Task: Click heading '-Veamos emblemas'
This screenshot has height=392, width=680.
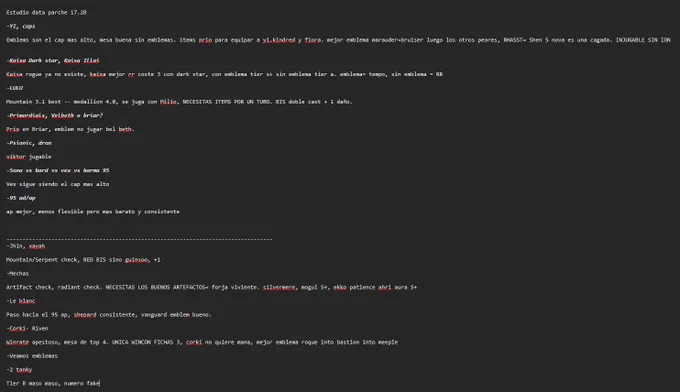Action: (x=32, y=356)
